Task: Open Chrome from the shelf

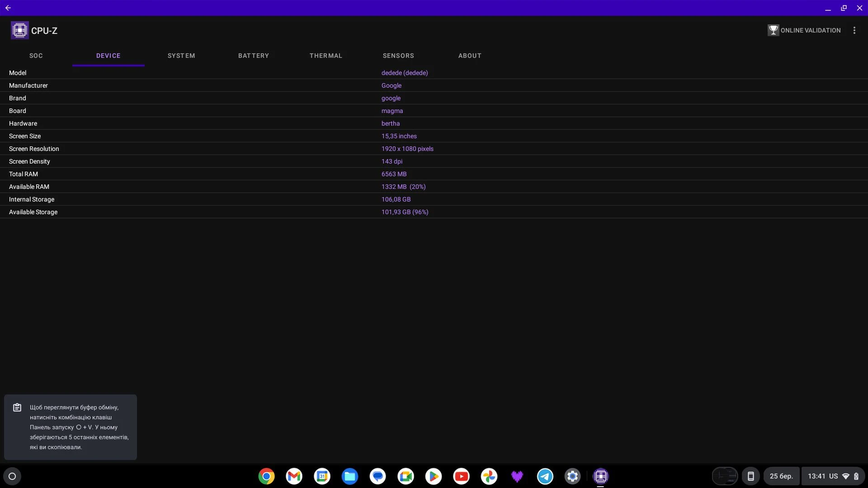Action: [266, 476]
